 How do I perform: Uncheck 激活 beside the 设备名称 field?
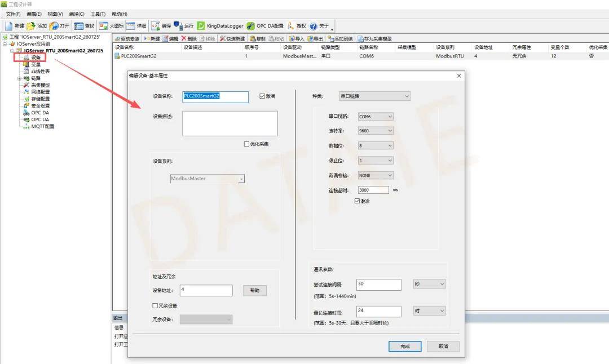tap(262, 96)
